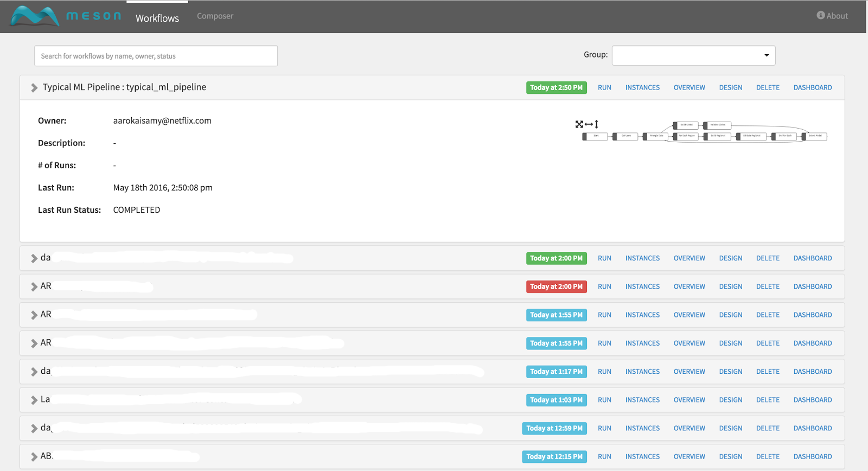Click the 'Today at 12:59 PM' badge

click(554, 428)
